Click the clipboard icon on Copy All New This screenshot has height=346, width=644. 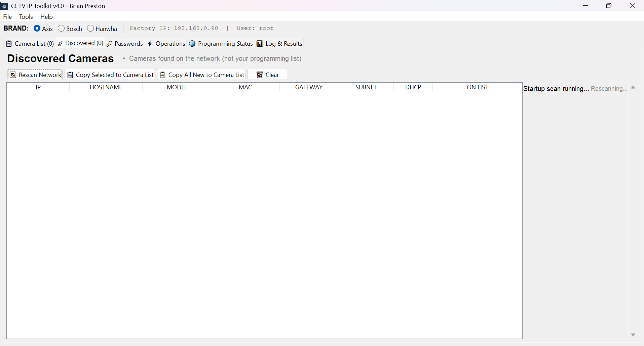163,75
